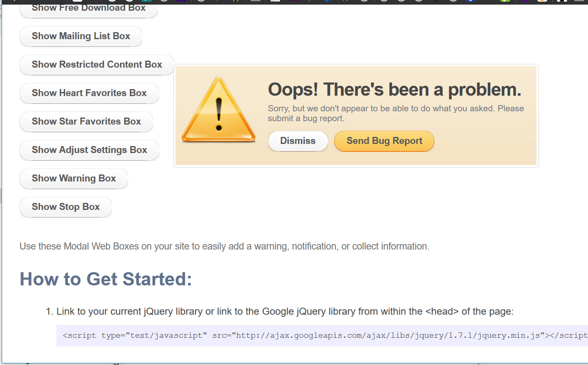Screen dimensions: 588x365
Task: Click the 'Use these Modal Web Boxes' paragraph
Action: [224, 247]
